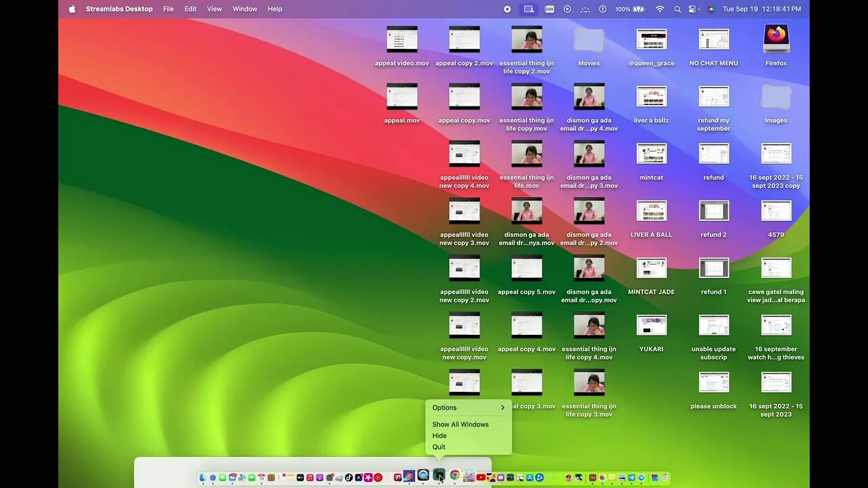Select the mintcat file thumbnail
Screen dimensions: 868x488
pos(652,154)
